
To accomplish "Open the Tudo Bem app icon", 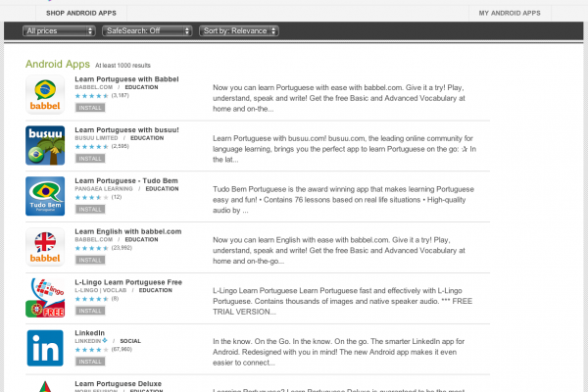I will [x=45, y=196].
